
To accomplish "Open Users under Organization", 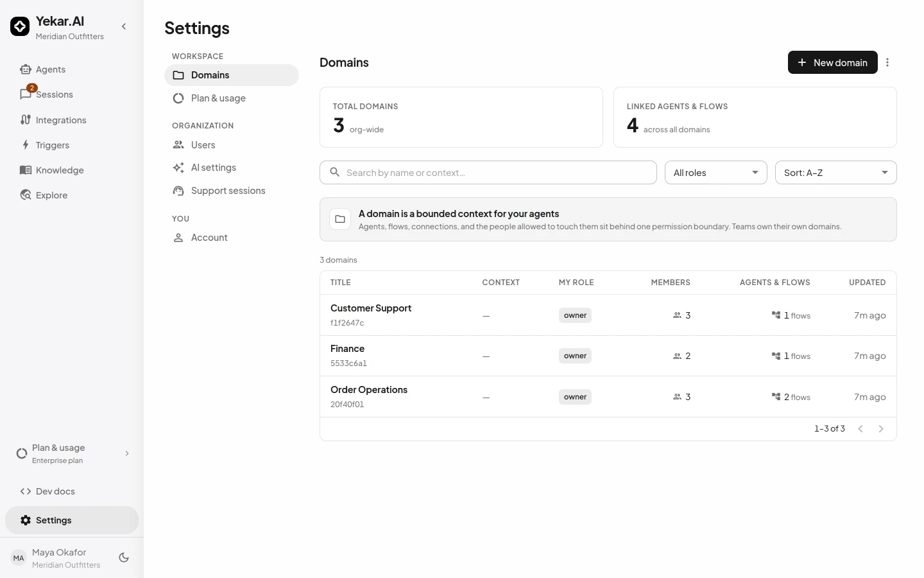I will (x=232, y=145).
